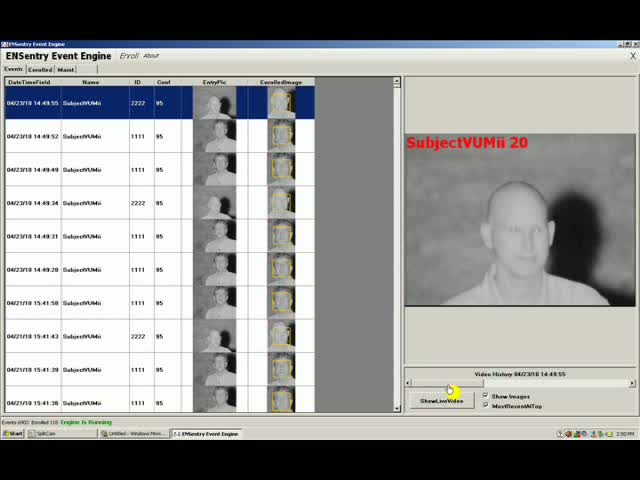Viewport: 640px width, 480px height.
Task: Click the EntryPic thumbnail for 14:49:28 event
Action: pos(215,269)
